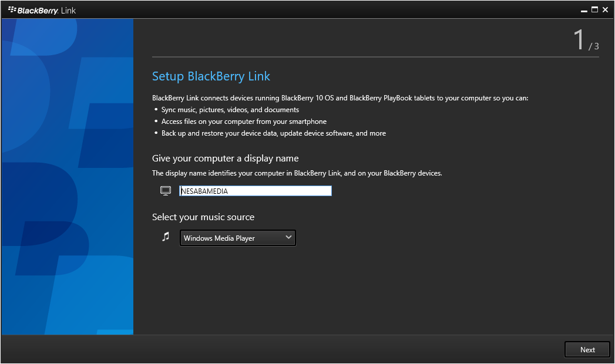This screenshot has height=364, width=615.
Task: Click the "/ 3" total steps label
Action: point(594,46)
